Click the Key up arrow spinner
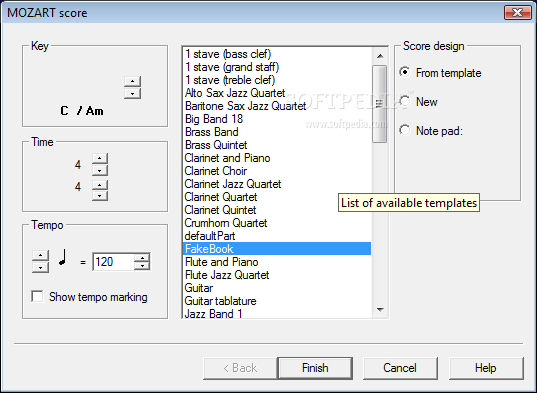 [132, 81]
